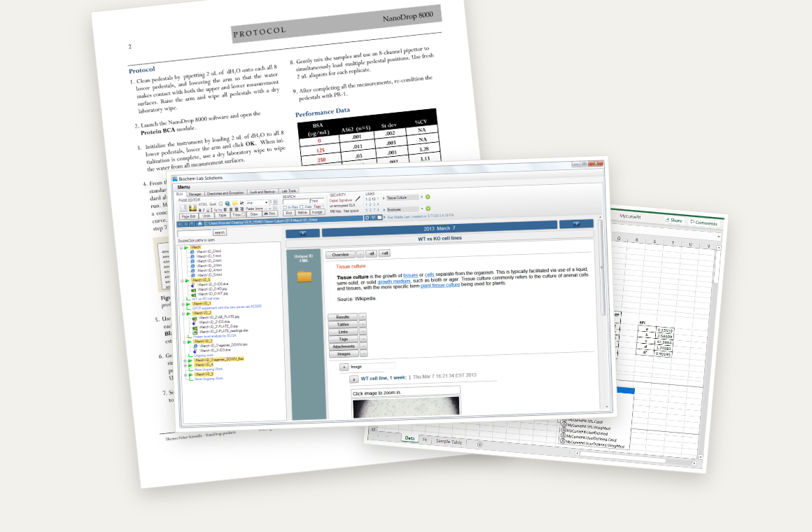Screen dimensions: 812x532
Task: Switch to the Lab Tools tab
Action: (x=288, y=190)
